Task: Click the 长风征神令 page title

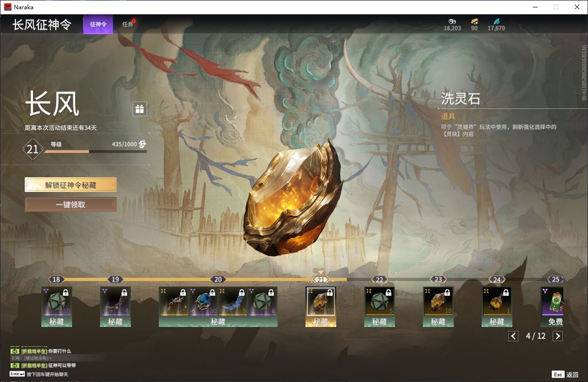Action: click(x=42, y=24)
